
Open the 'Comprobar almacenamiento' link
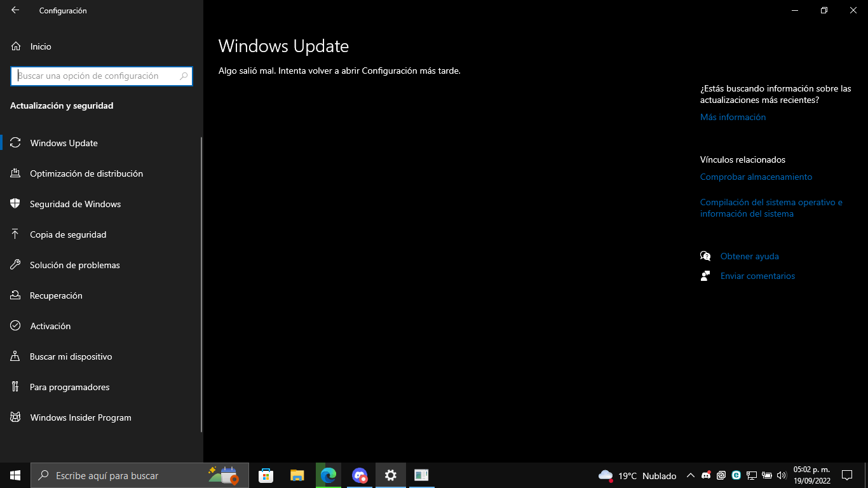coord(756,177)
